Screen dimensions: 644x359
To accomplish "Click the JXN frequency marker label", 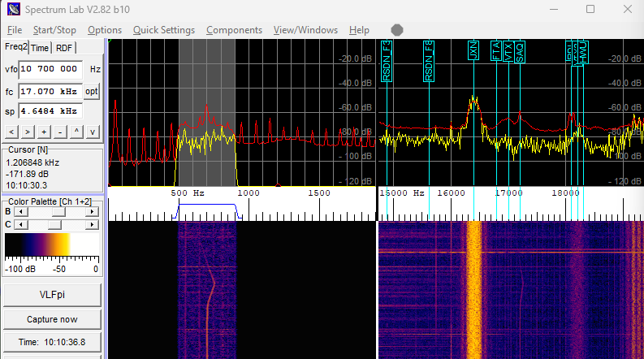I will [473, 50].
